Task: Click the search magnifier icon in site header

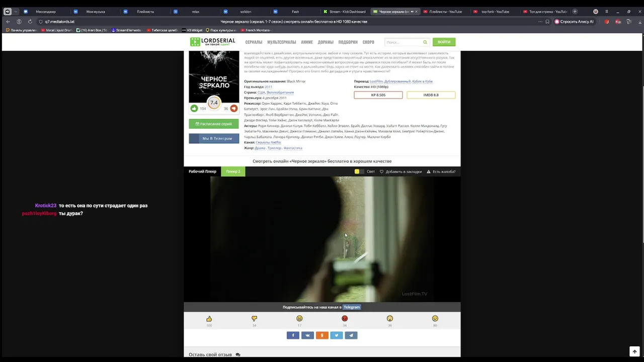Action: pos(425,42)
